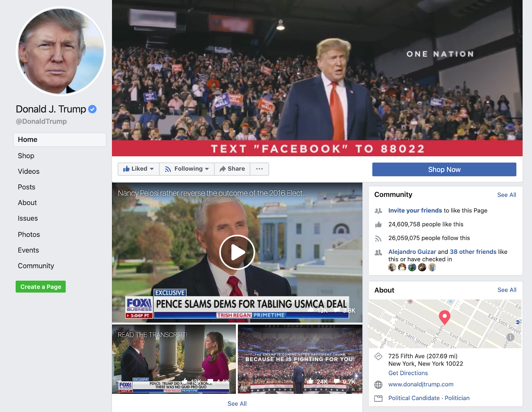Click the third friend avatar in Community box

(x=412, y=267)
